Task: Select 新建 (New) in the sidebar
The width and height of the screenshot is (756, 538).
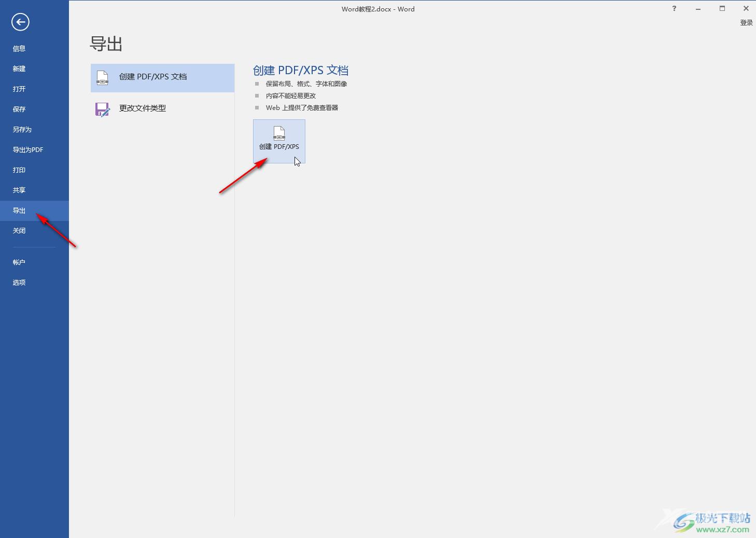Action: pos(34,68)
